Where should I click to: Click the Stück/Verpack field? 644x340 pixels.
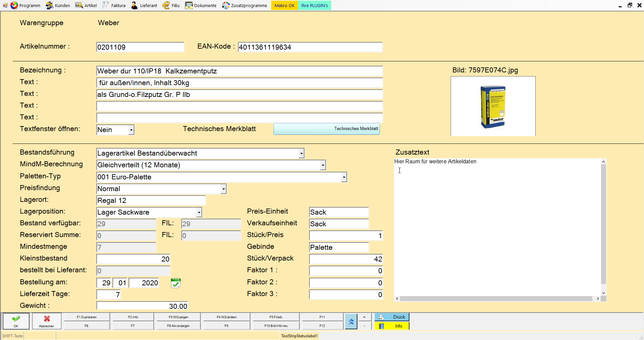(346, 259)
